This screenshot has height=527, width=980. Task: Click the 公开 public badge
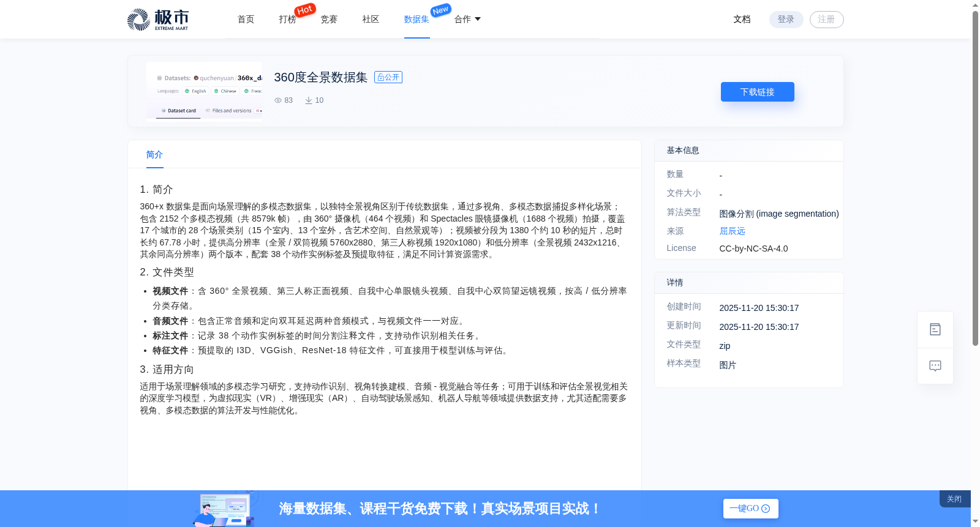click(388, 77)
